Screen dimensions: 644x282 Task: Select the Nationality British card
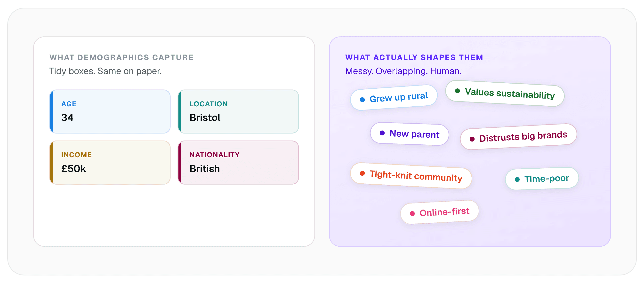click(238, 162)
